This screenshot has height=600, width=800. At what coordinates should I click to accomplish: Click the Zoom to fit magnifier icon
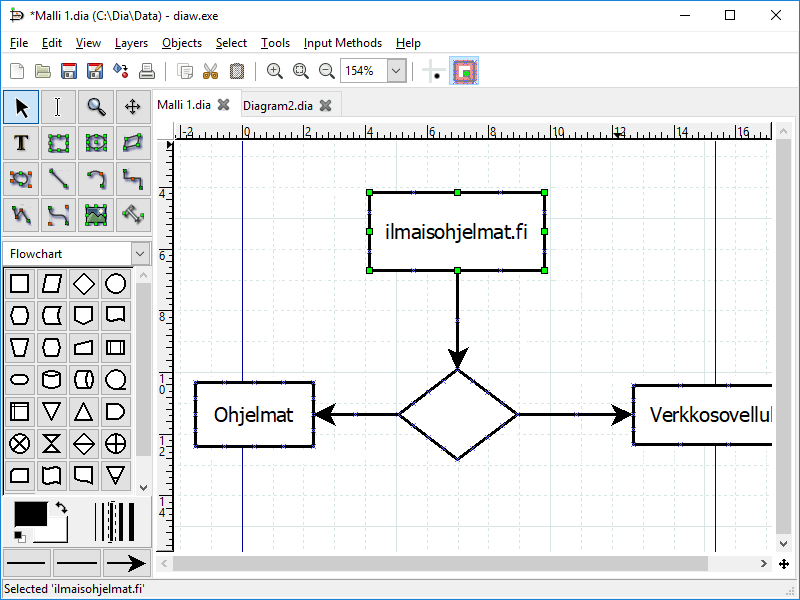pos(301,71)
